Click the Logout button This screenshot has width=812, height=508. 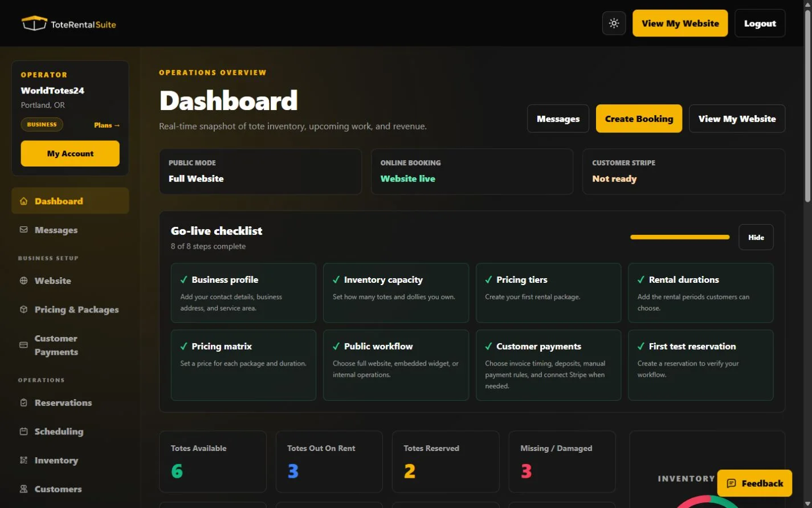click(x=760, y=23)
